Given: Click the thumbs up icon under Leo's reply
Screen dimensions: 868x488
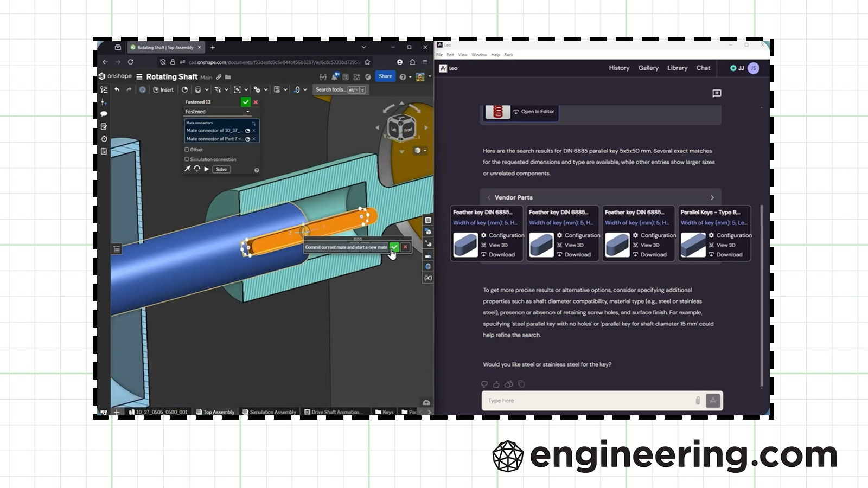Looking at the screenshot, I should pyautogui.click(x=496, y=384).
